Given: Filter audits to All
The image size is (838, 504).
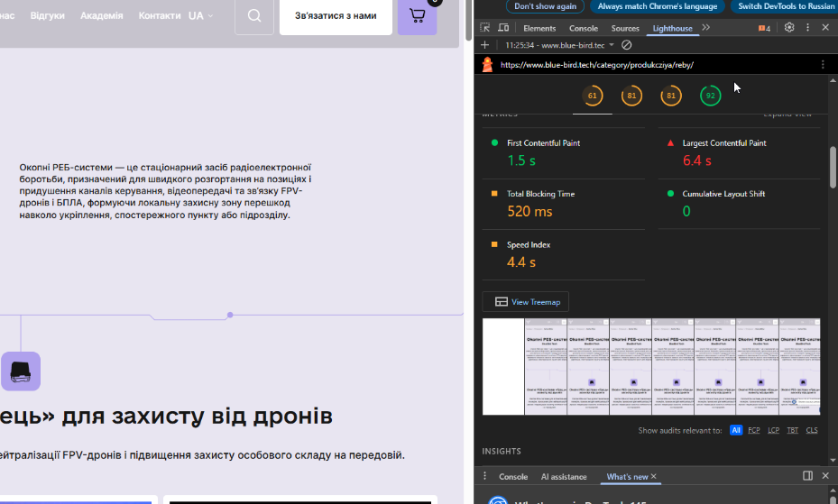Looking at the screenshot, I should 736,430.
